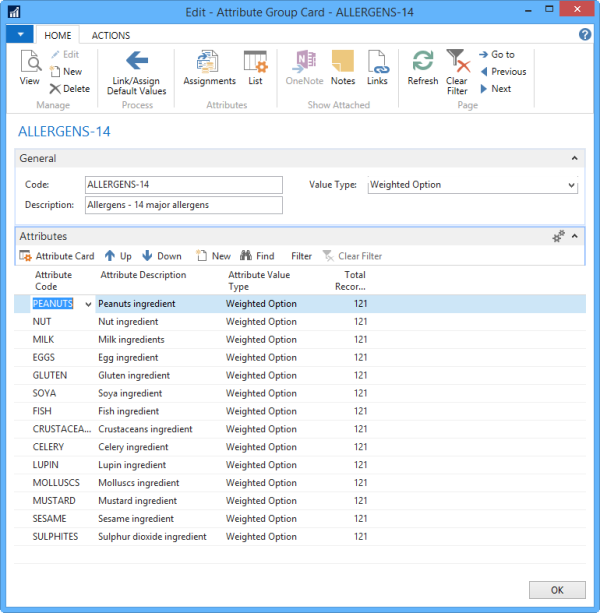Switch to the ACTIONS tab
This screenshot has height=613, width=600.
[110, 35]
